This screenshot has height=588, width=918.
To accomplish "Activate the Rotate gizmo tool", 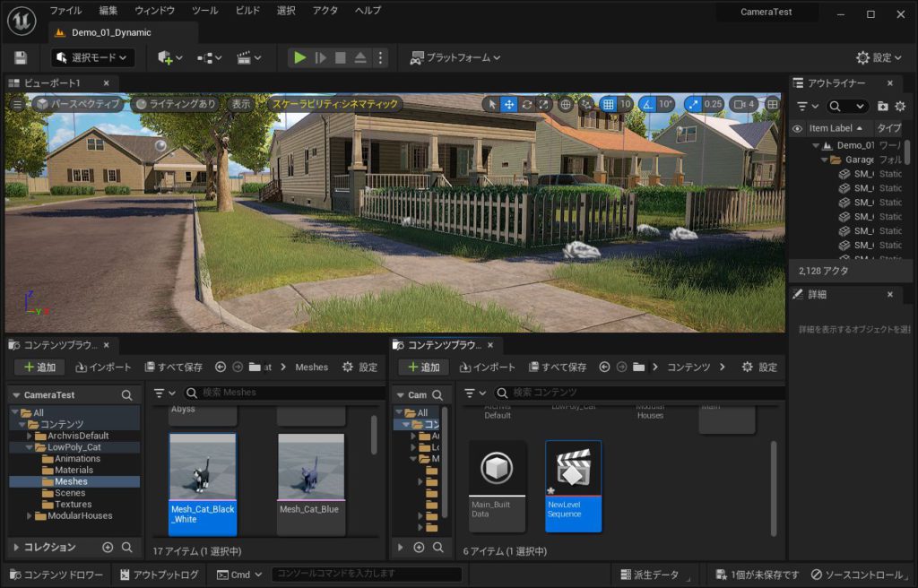I will 526,104.
